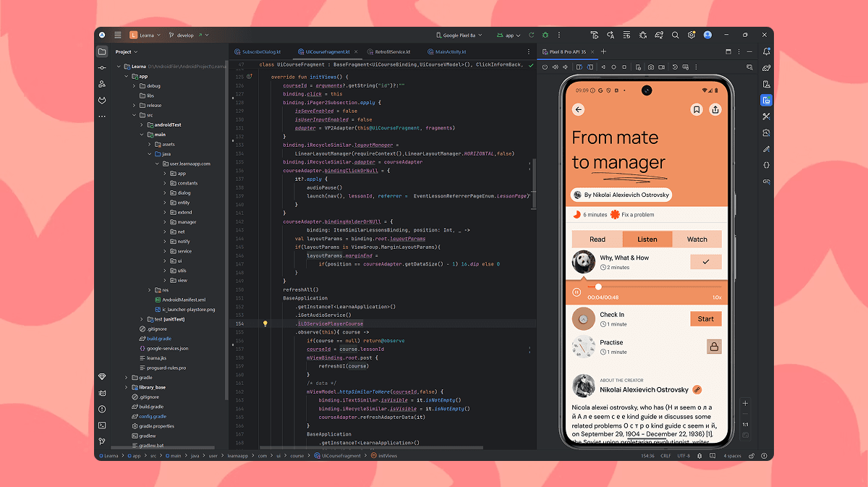Open the Git version control tool window

pyautogui.click(x=102, y=441)
